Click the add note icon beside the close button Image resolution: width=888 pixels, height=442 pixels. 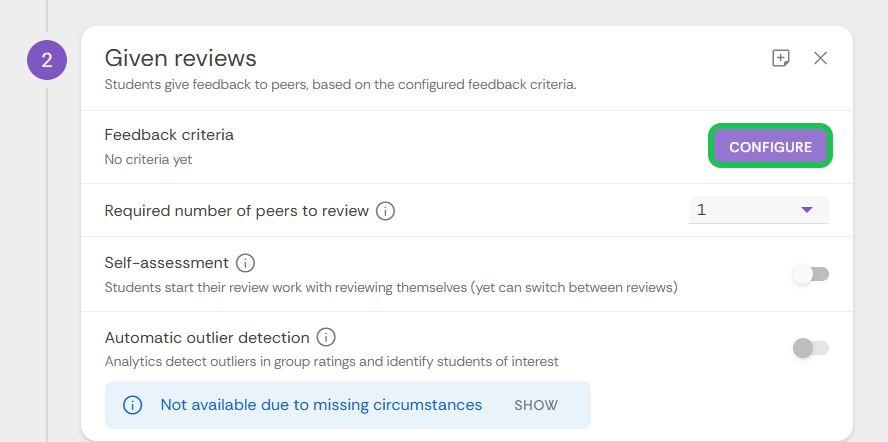[x=781, y=58]
